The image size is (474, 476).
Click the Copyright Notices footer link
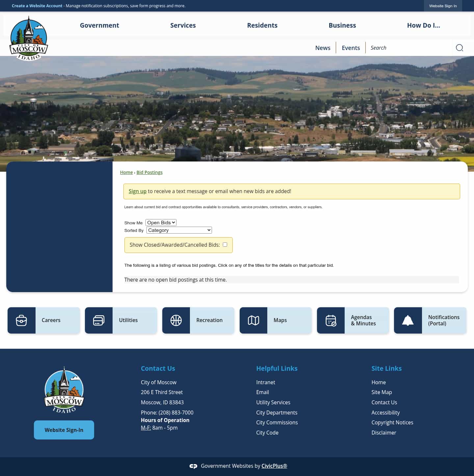click(x=392, y=422)
